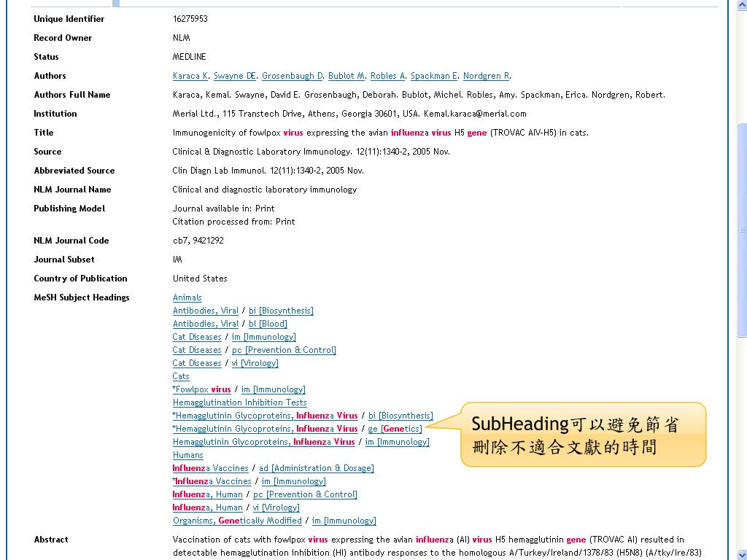
Task: Click the Country value United States
Action: click(200, 279)
